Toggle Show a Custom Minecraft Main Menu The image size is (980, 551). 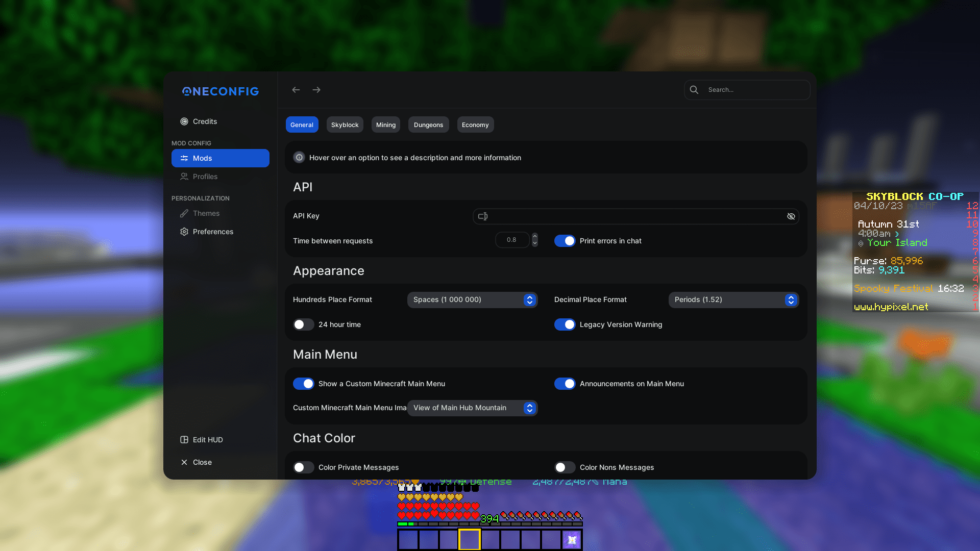pos(303,384)
